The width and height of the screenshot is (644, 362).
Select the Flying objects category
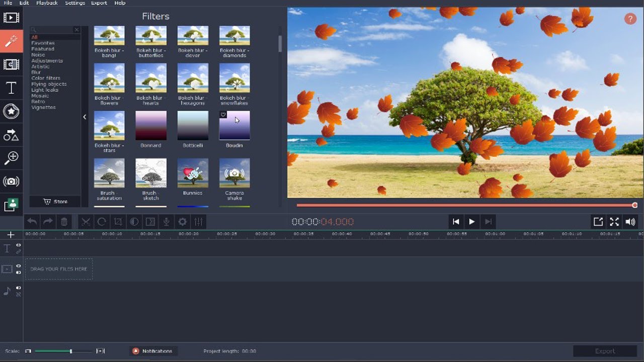tap(49, 84)
